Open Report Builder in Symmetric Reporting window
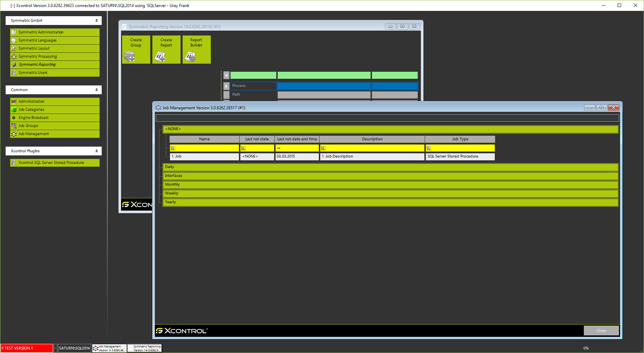This screenshot has width=644, height=353. tap(197, 50)
